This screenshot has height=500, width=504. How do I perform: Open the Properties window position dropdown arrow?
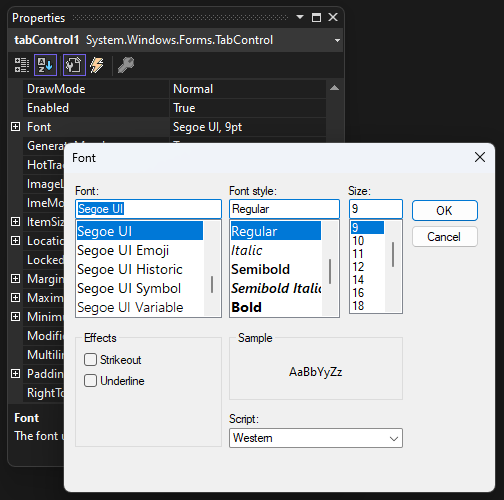click(300, 17)
